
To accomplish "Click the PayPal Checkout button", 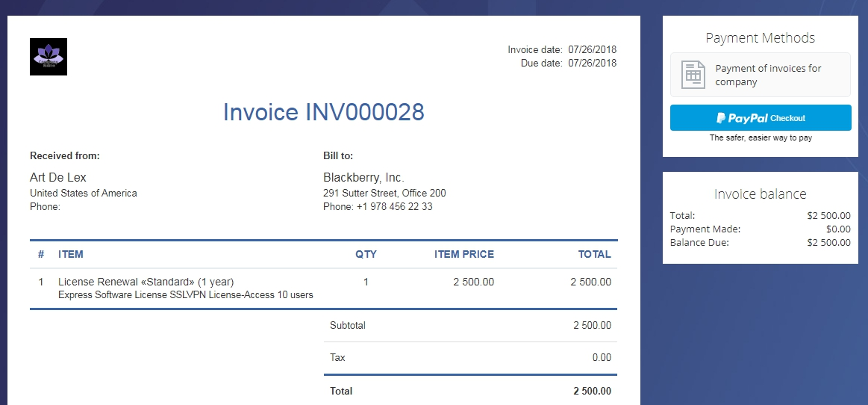I will click(x=760, y=117).
